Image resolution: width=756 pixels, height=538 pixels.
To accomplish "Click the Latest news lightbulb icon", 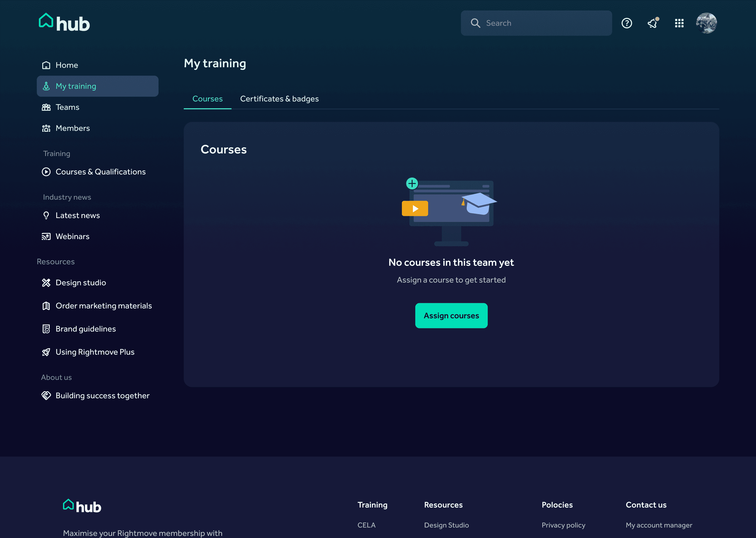I will click(46, 215).
